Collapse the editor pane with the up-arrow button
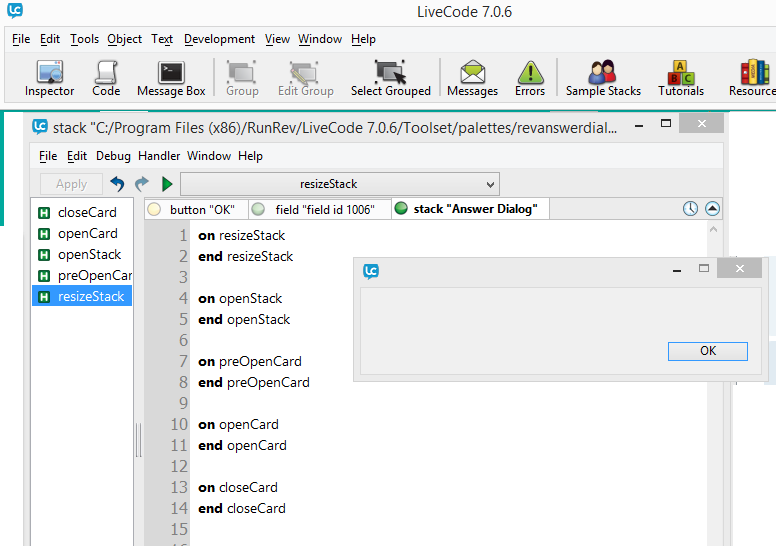776x546 pixels. pyautogui.click(x=712, y=209)
